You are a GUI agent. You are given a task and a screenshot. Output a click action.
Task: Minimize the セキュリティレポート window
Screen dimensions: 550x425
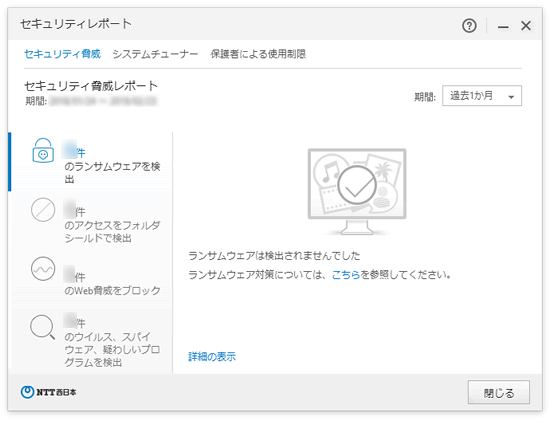tap(503, 26)
